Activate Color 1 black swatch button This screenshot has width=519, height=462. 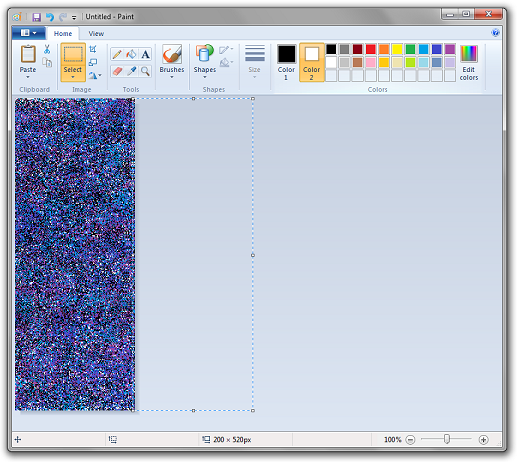[x=286, y=62]
